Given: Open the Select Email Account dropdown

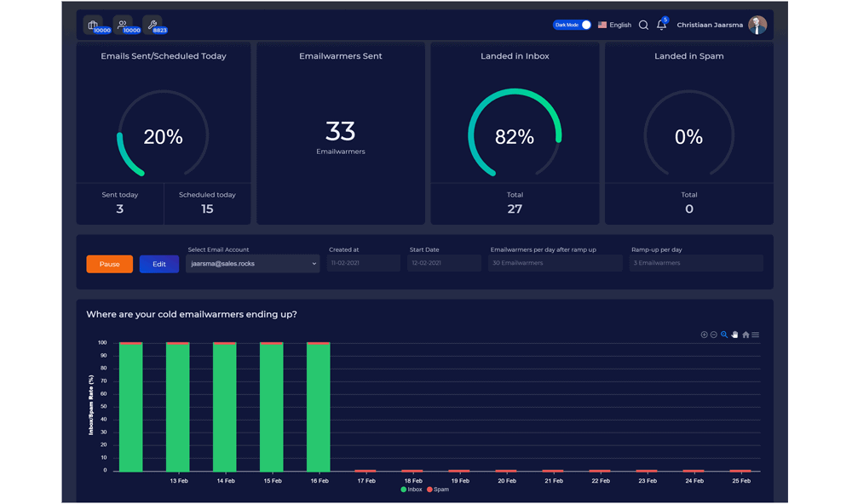Looking at the screenshot, I should coord(252,264).
